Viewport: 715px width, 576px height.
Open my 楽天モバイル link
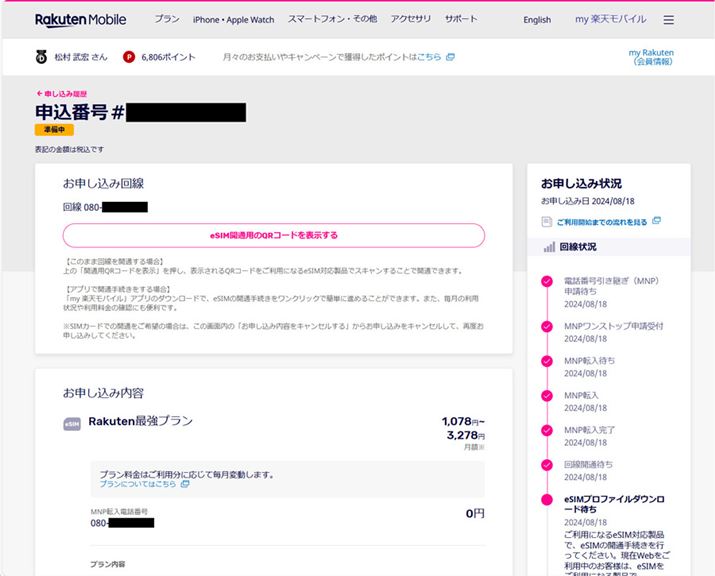point(611,19)
